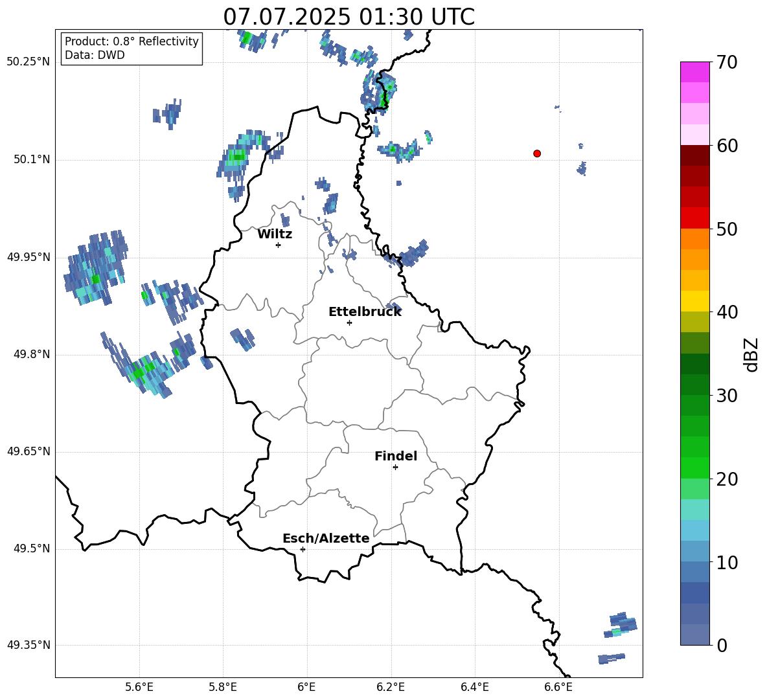
Task: Click the colorbar tick value 50
Action: 727,229
